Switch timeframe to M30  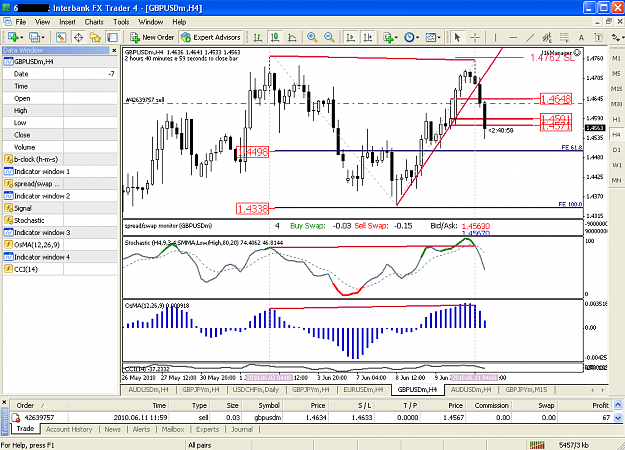coord(616,104)
